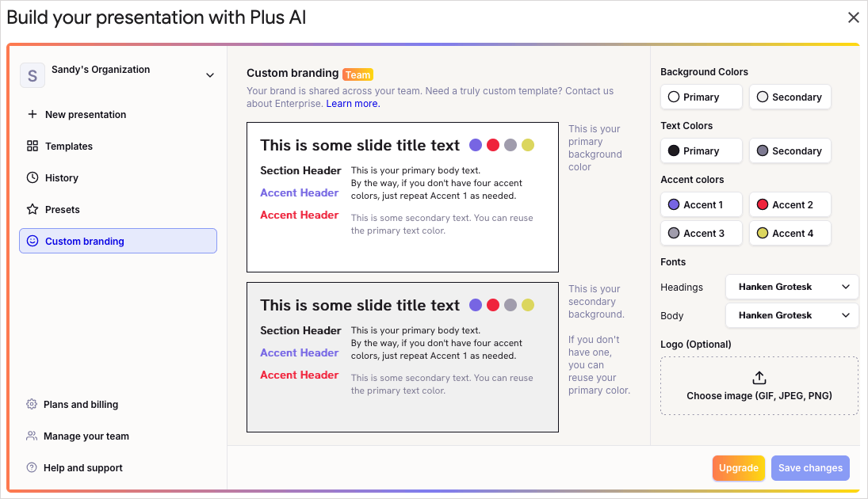Click the Templates grid icon
Image resolution: width=868 pixels, height=499 pixels.
click(x=33, y=146)
